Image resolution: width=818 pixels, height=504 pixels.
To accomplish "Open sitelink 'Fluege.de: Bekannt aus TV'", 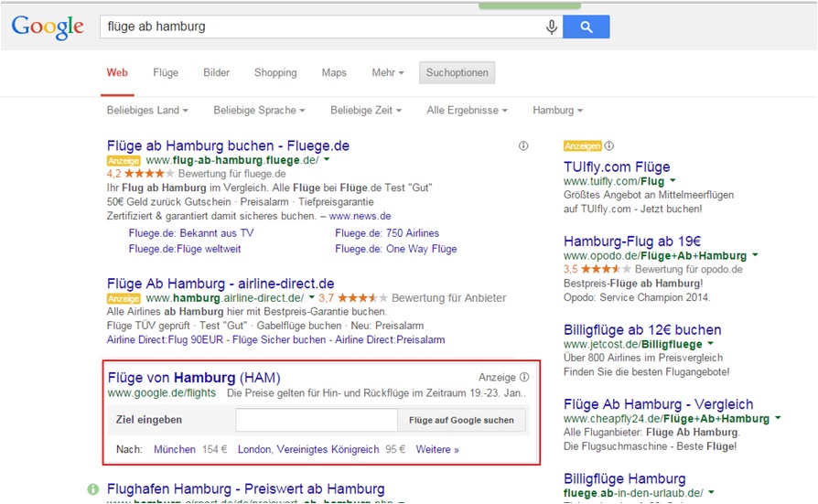I will pos(191,233).
